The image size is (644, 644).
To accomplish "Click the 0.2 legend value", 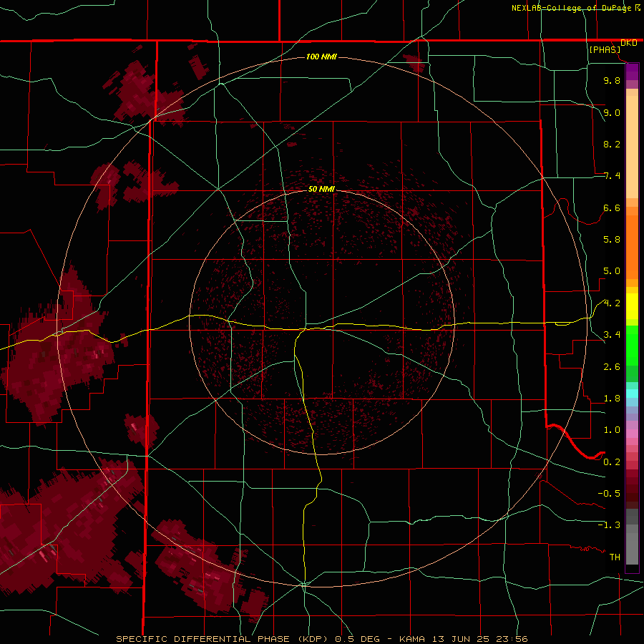I will (x=612, y=462).
